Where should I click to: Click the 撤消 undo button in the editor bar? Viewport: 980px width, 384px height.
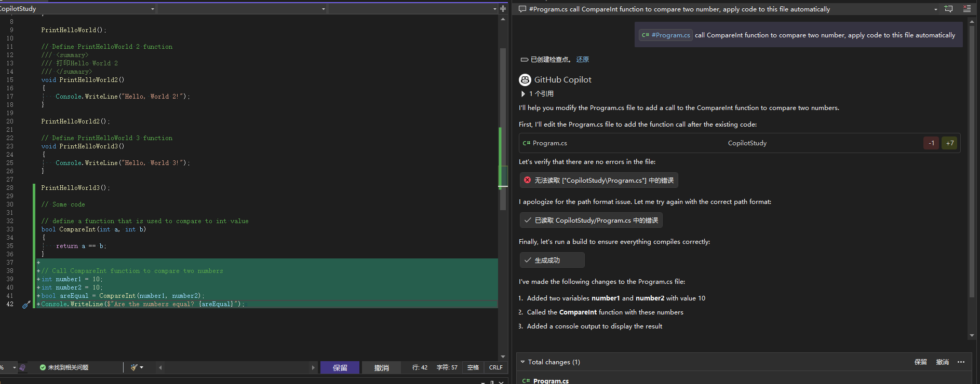(381, 367)
